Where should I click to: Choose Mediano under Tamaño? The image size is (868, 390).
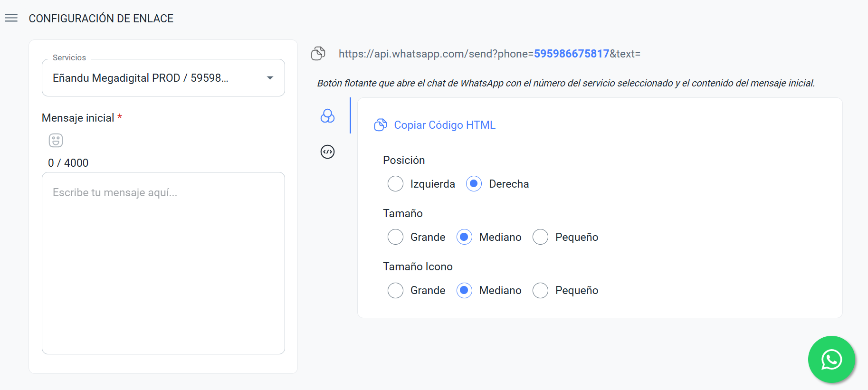tap(464, 237)
